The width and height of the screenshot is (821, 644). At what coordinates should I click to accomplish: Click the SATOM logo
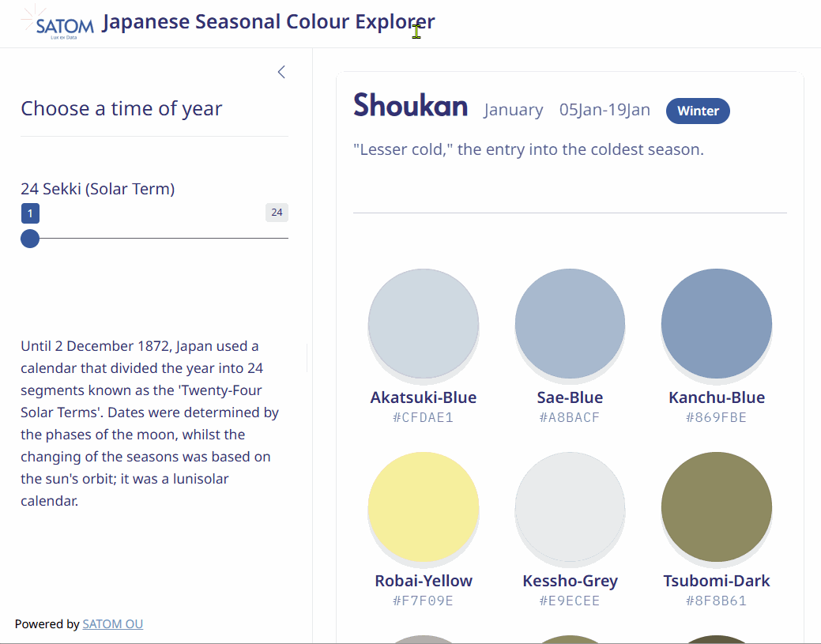[58, 22]
